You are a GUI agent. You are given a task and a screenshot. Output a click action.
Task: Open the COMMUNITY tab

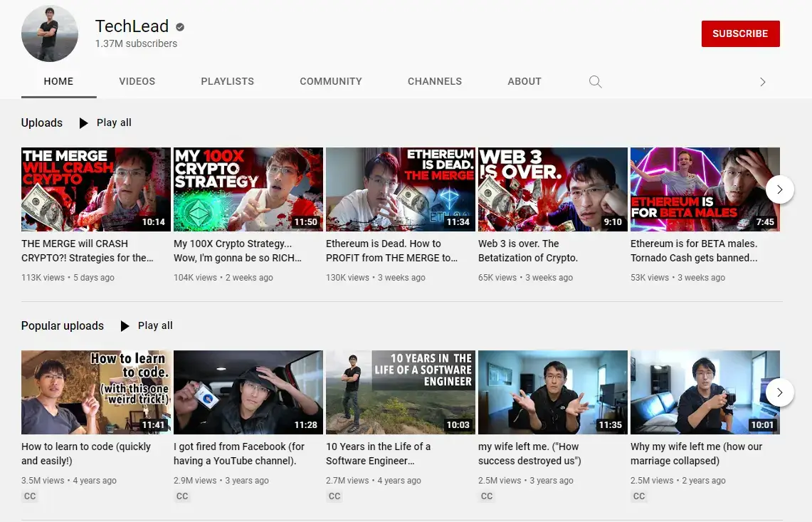[x=331, y=81]
